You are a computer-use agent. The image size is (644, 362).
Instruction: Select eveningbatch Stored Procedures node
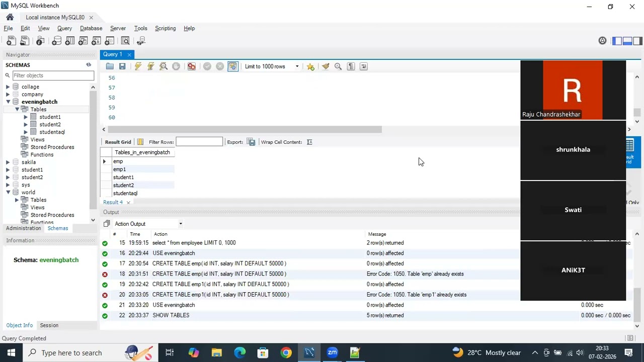pyautogui.click(x=52, y=147)
